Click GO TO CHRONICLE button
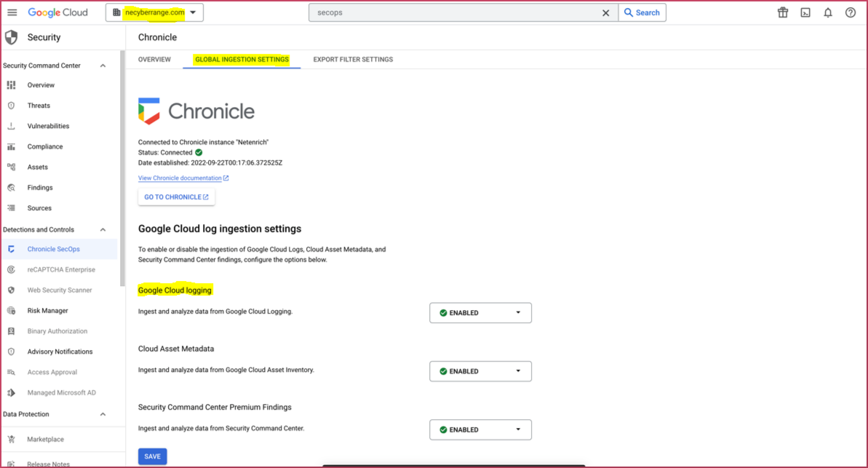Image resolution: width=868 pixels, height=468 pixels. (176, 197)
